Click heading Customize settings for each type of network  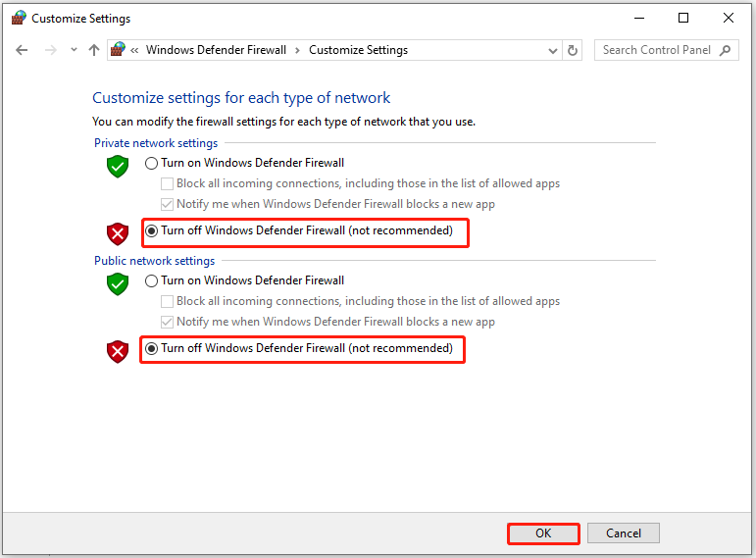(x=241, y=98)
